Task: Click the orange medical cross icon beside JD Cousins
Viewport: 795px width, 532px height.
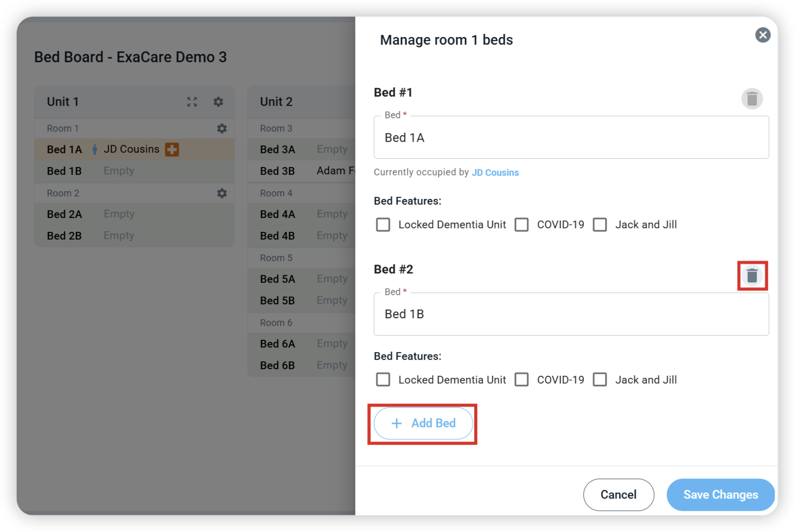Action: pos(172,149)
